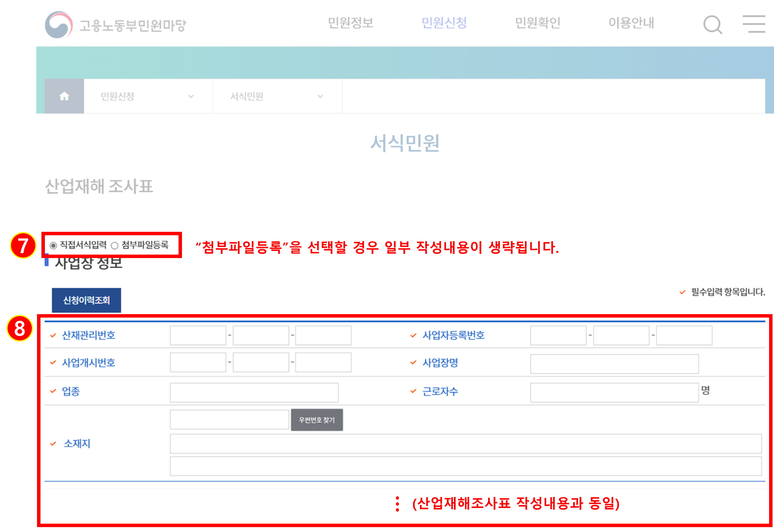Image resolution: width=774 pixels, height=532 pixels.
Task: Expand the 민원신청 breadcrumb dropdown
Action: (x=148, y=96)
